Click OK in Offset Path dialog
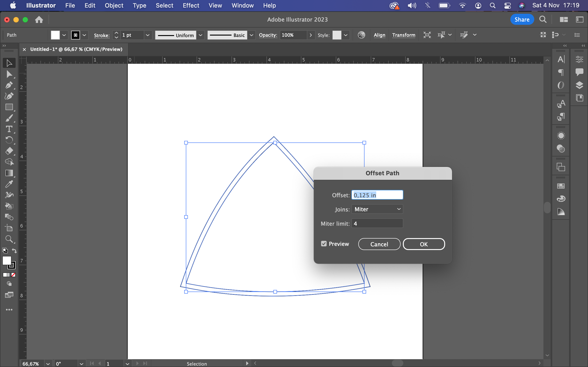Image resolution: width=588 pixels, height=367 pixels. coord(424,244)
